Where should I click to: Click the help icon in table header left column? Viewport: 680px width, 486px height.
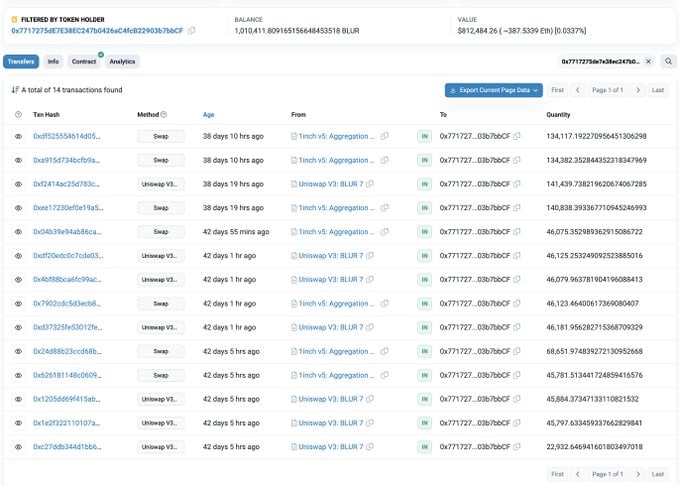18,115
